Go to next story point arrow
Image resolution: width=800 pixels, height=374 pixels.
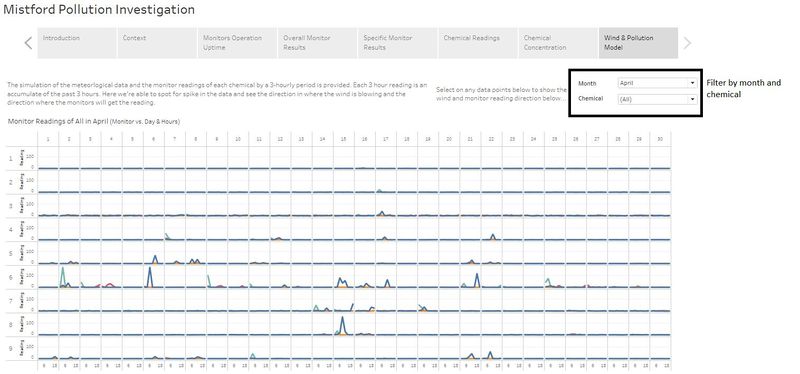[x=687, y=43]
